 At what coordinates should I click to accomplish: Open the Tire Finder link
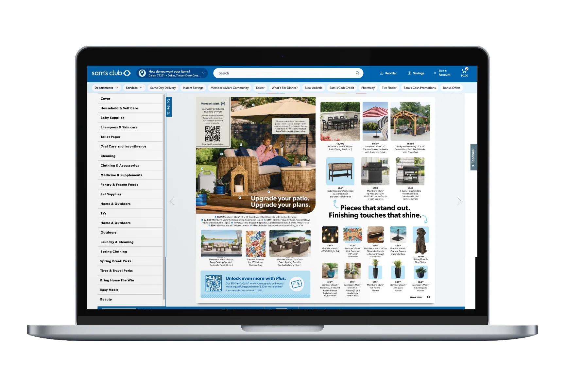(x=389, y=88)
